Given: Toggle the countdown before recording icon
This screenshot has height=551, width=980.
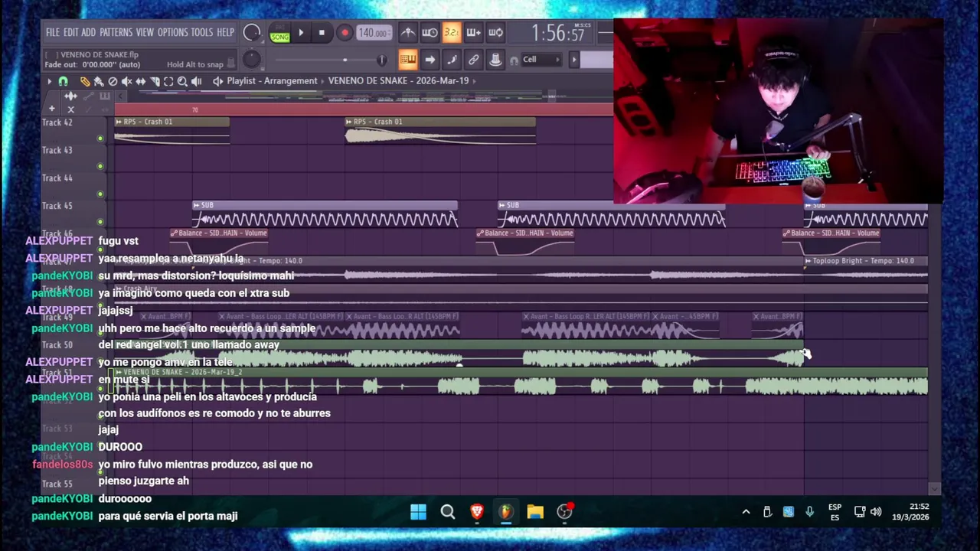Looking at the screenshot, I should click(x=452, y=33).
